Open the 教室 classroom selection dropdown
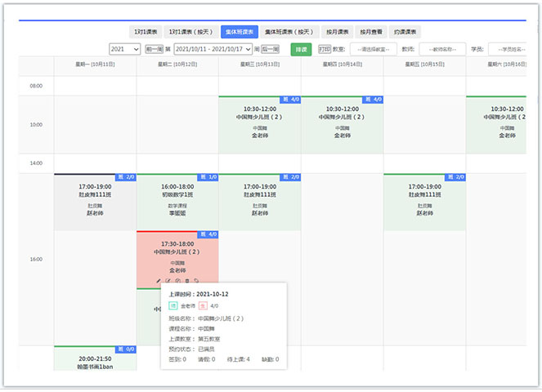Screen dimensions: 542x392 pos(374,50)
